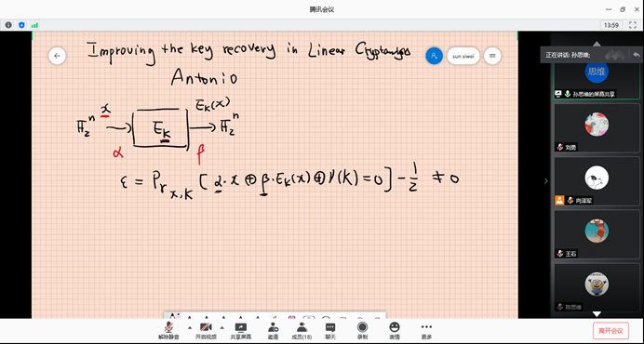Click the fullscreen icon beside the timer
Screen dimensions: 644x344
tap(633, 25)
